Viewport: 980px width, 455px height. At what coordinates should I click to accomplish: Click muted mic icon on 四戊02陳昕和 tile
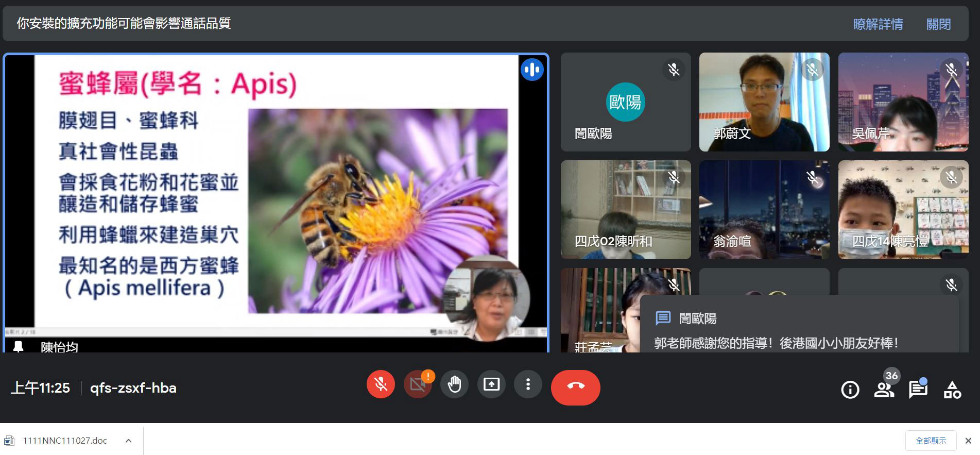click(674, 177)
